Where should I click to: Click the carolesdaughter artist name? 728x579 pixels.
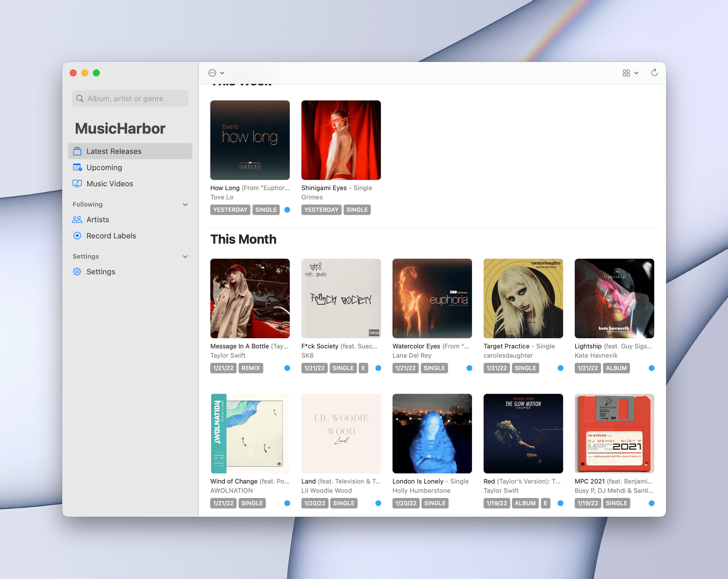point(508,355)
